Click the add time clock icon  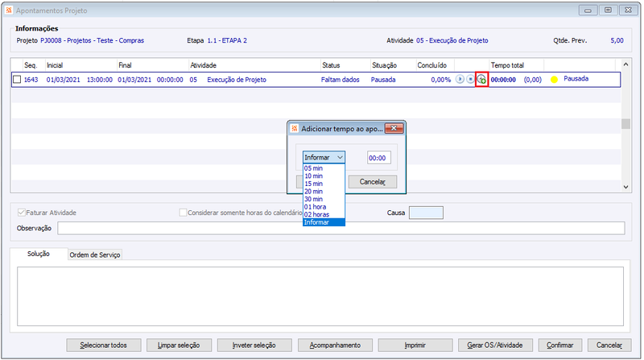click(x=481, y=79)
